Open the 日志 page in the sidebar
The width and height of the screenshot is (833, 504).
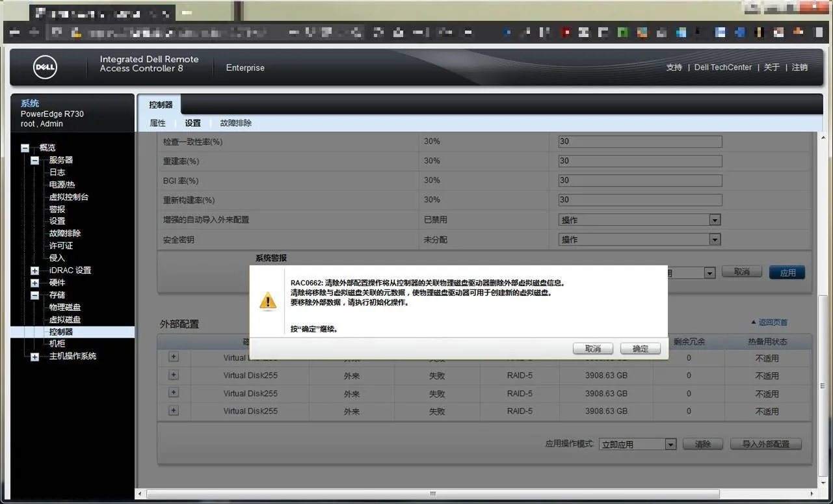click(x=57, y=172)
